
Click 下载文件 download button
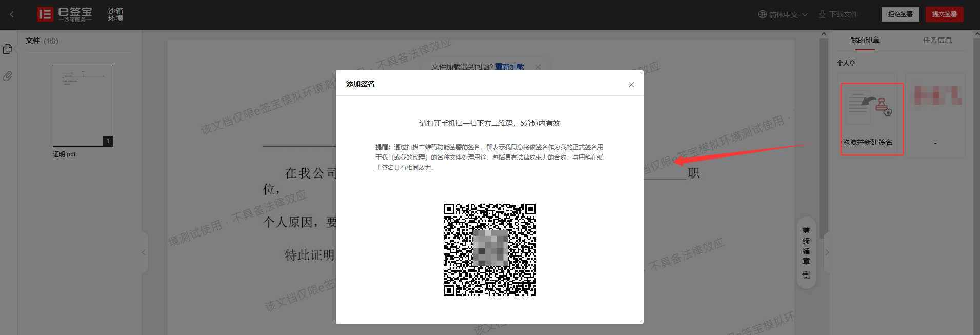click(838, 14)
